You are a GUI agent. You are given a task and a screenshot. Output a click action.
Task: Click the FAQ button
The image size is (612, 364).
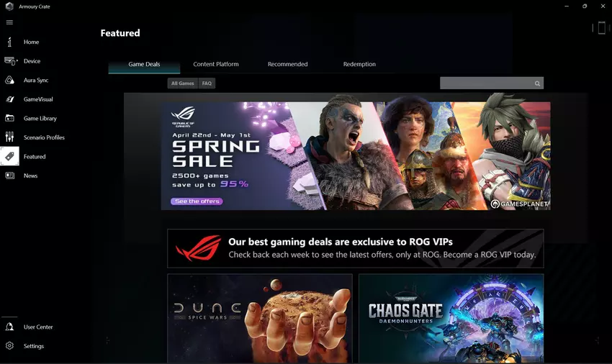(x=207, y=83)
